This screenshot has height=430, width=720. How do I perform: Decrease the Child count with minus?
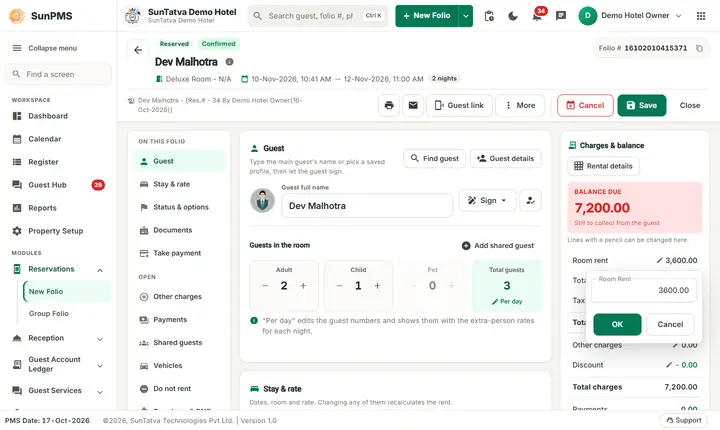click(x=339, y=286)
